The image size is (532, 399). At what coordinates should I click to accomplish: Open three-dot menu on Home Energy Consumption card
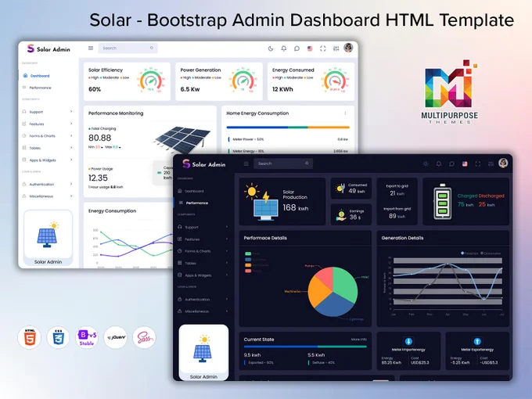[x=345, y=113]
